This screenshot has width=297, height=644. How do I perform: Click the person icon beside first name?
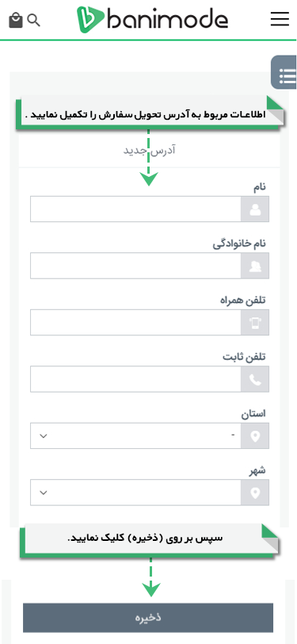point(255,209)
